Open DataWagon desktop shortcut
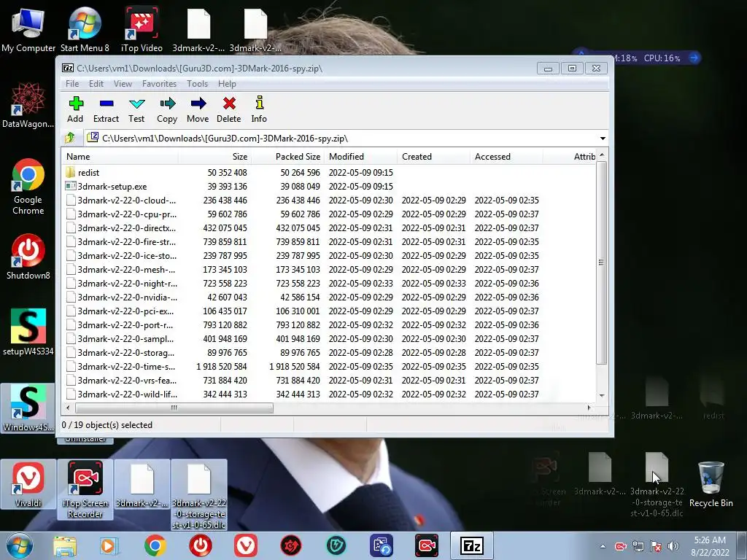747x560 pixels. [28, 105]
